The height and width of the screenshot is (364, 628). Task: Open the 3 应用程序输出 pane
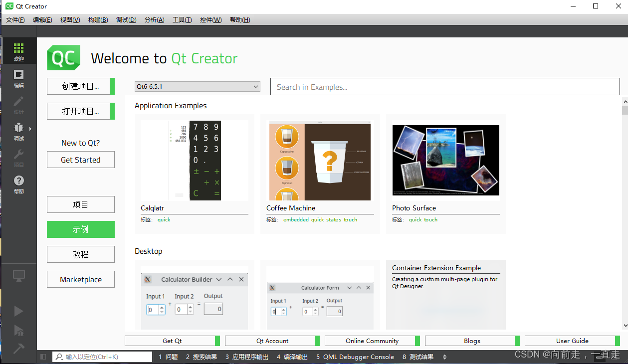(247, 357)
